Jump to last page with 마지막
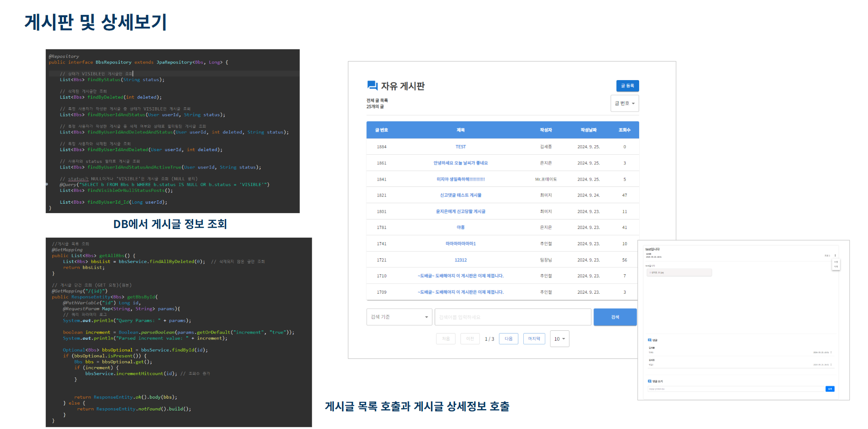Screen dimensions: 868x429 (x=534, y=339)
